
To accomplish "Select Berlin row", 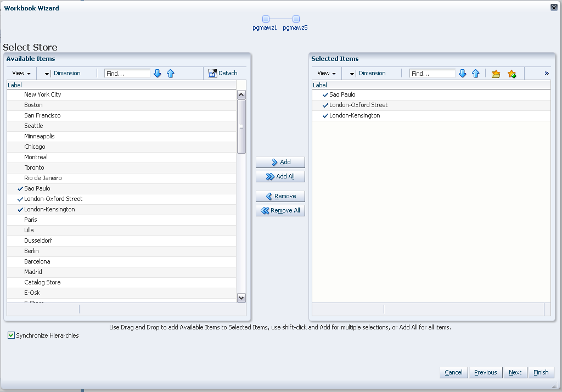I will (x=121, y=251).
